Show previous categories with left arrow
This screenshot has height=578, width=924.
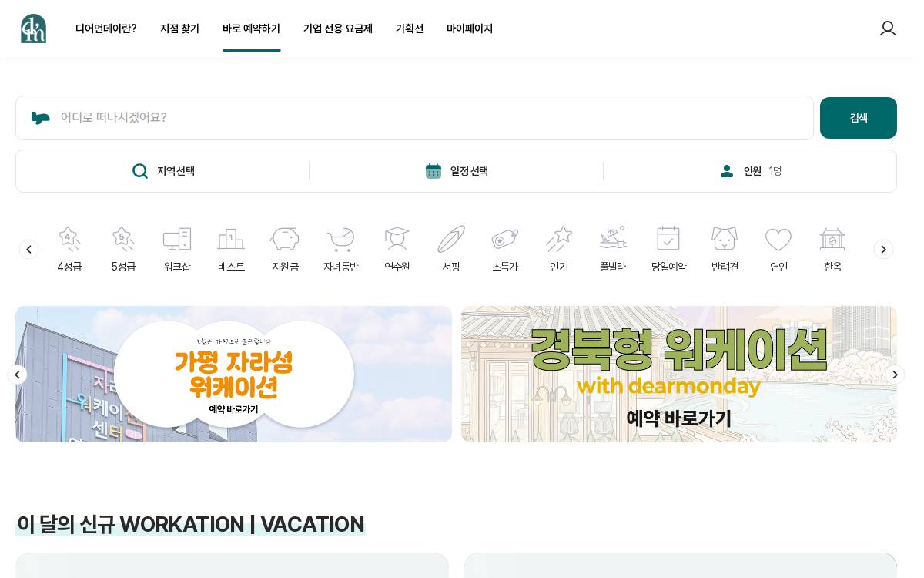[28, 249]
